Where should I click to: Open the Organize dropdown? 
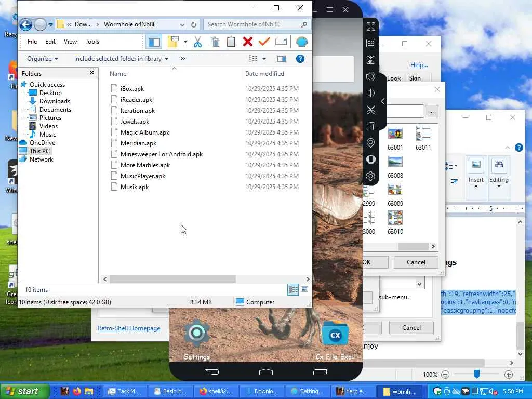tap(43, 59)
